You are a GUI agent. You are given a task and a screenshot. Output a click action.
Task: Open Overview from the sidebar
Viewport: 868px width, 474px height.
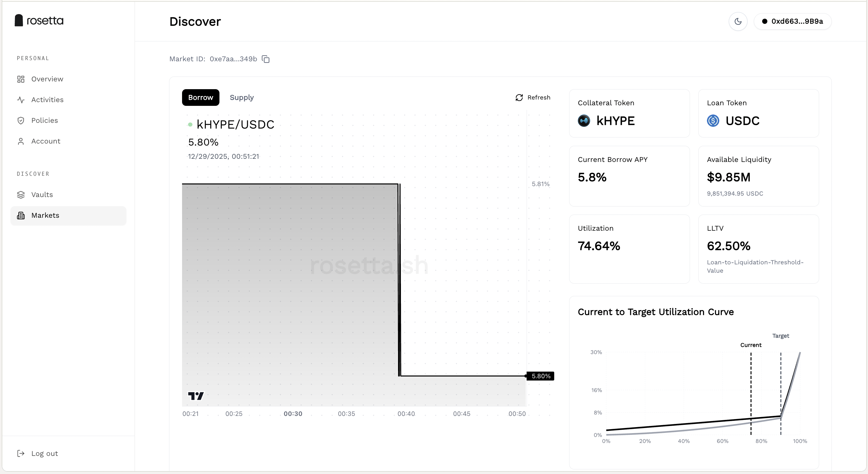tap(47, 79)
